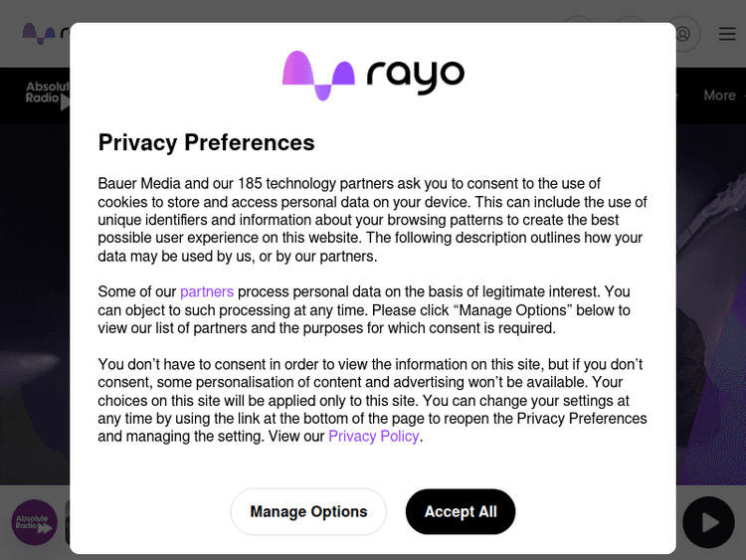Click the Accept All button
746x560 pixels.
[x=461, y=511]
